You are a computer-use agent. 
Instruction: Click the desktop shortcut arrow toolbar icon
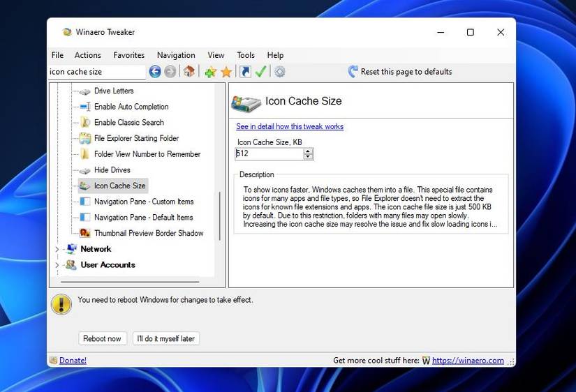pos(245,72)
